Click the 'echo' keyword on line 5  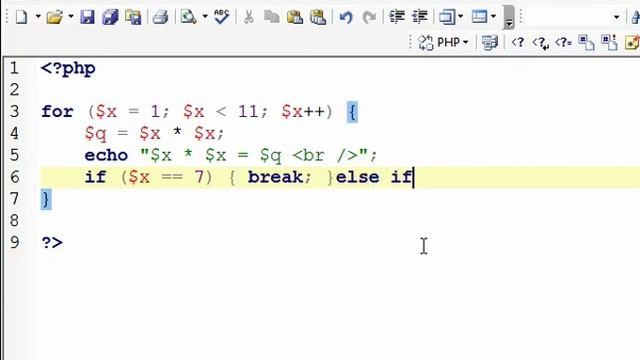coord(106,155)
